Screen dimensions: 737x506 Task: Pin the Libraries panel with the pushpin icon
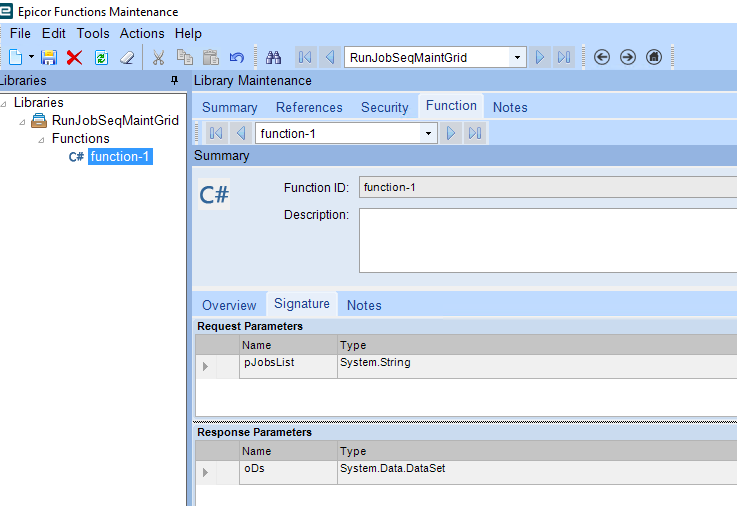[174, 81]
